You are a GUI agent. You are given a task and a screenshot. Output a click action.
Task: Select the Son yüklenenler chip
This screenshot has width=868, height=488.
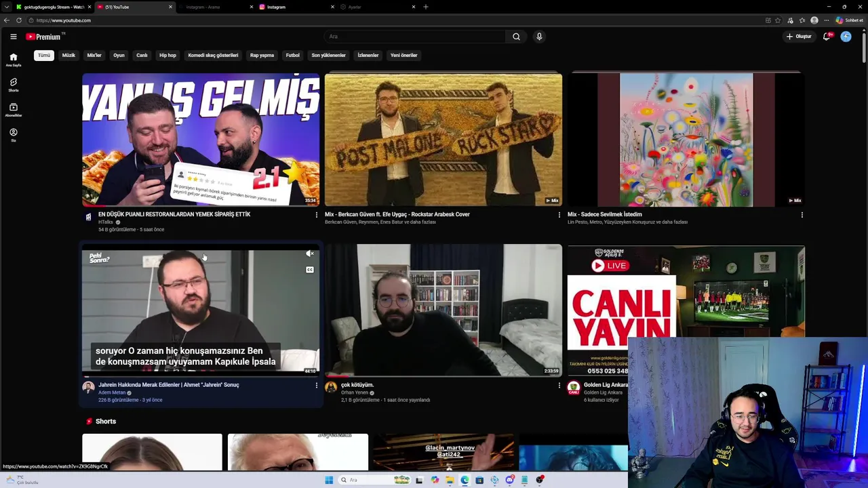328,56
